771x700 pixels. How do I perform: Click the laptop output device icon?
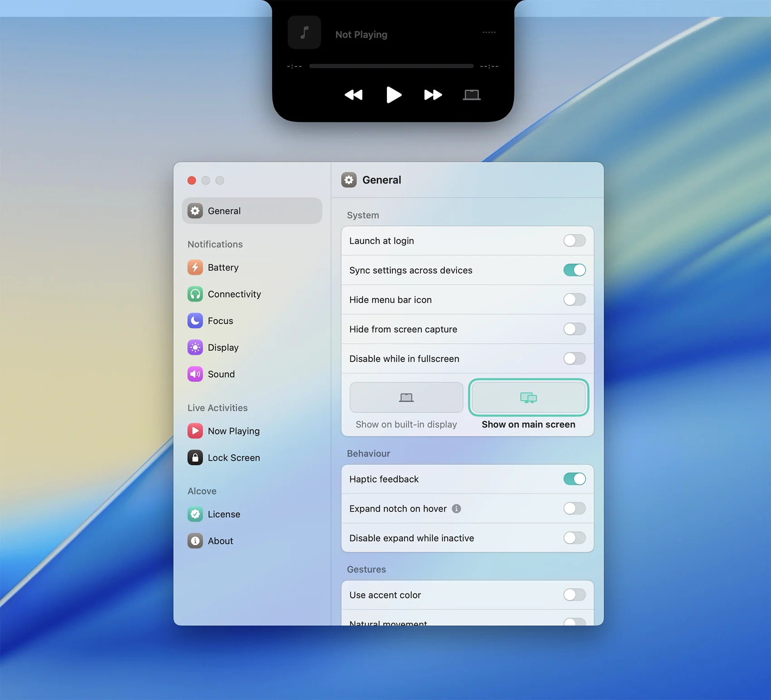[x=471, y=95]
